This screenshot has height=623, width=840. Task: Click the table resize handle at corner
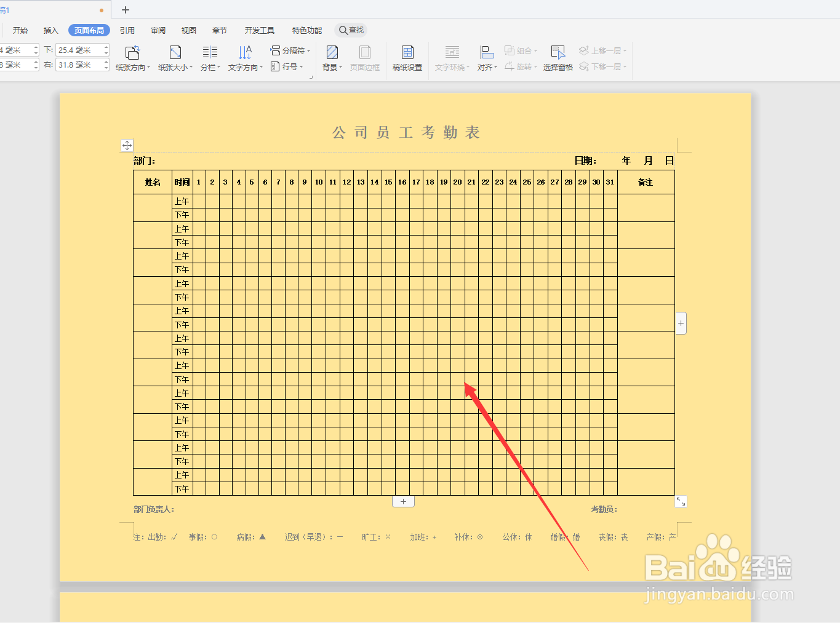pyautogui.click(x=681, y=502)
